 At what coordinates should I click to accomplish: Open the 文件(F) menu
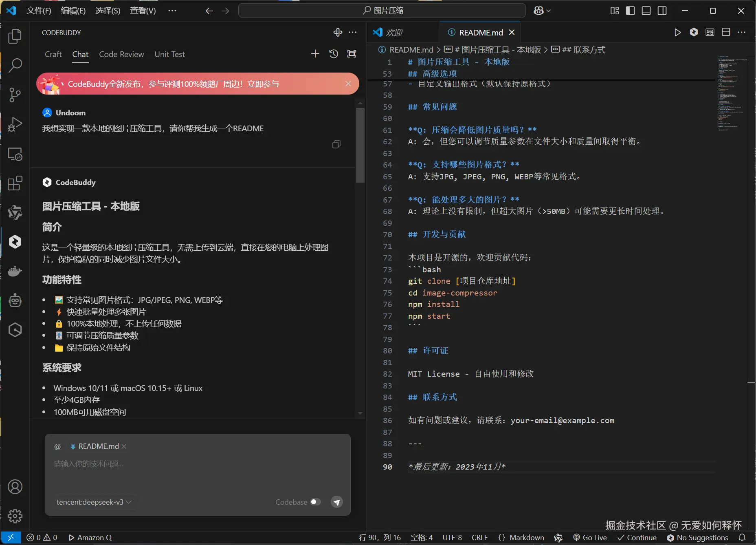click(39, 11)
